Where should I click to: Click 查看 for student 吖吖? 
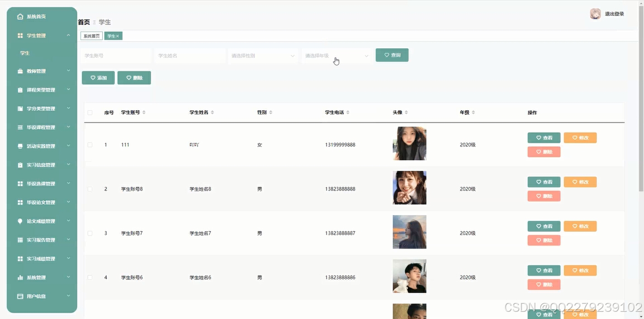544,137
